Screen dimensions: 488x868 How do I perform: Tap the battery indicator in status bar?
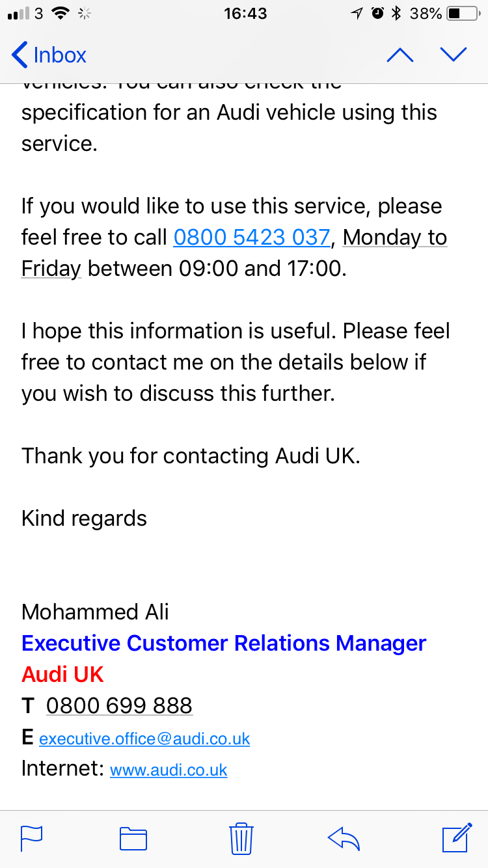coord(463,13)
